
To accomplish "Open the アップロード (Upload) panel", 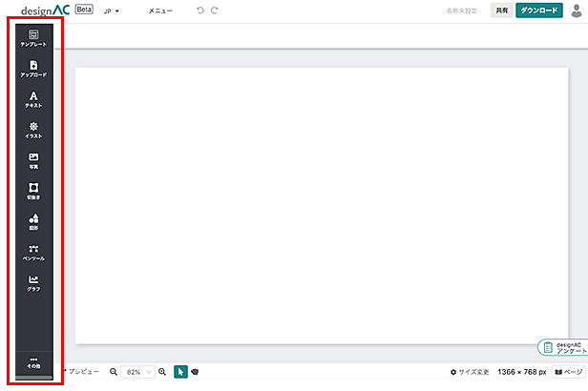I will coord(33,69).
